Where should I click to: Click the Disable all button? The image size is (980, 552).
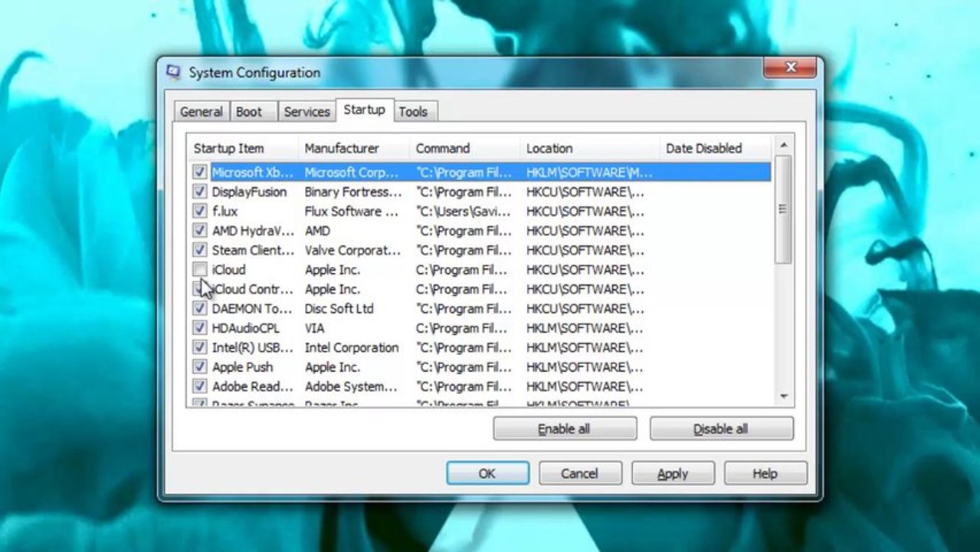[x=721, y=429]
